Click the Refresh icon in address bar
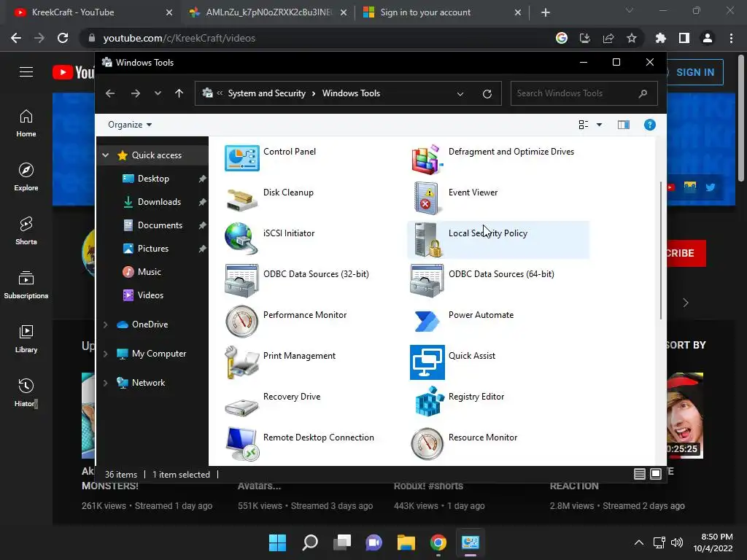Viewport: 747px width, 560px height. pyautogui.click(x=487, y=94)
